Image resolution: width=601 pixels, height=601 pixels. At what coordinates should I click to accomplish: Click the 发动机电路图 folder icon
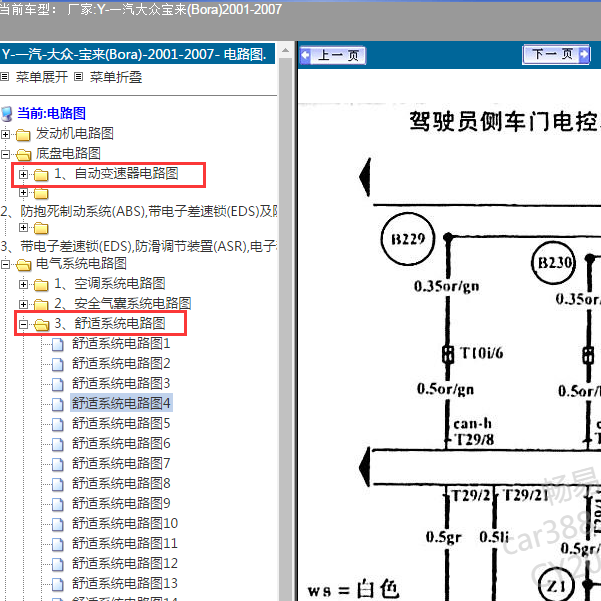pyautogui.click(x=23, y=135)
